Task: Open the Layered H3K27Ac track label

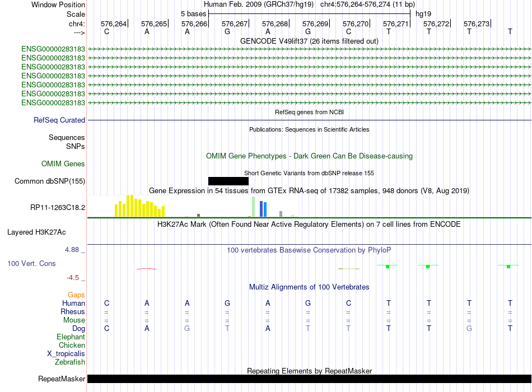Action: click(x=36, y=232)
